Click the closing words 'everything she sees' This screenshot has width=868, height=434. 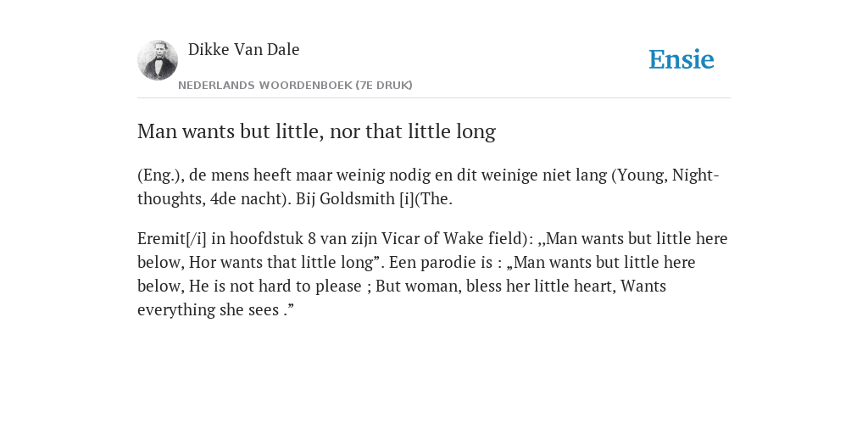209,310
